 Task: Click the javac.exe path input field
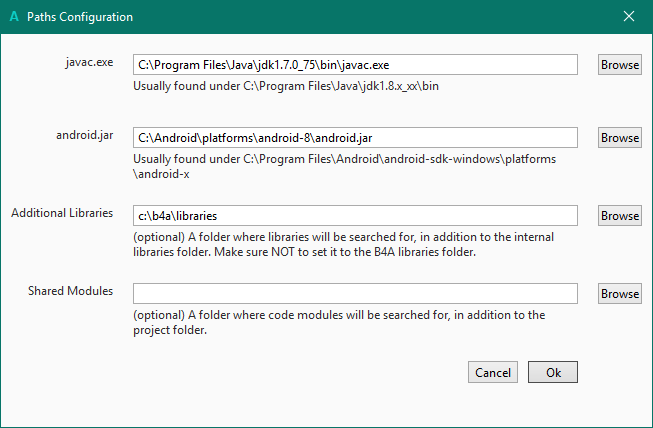(x=356, y=64)
